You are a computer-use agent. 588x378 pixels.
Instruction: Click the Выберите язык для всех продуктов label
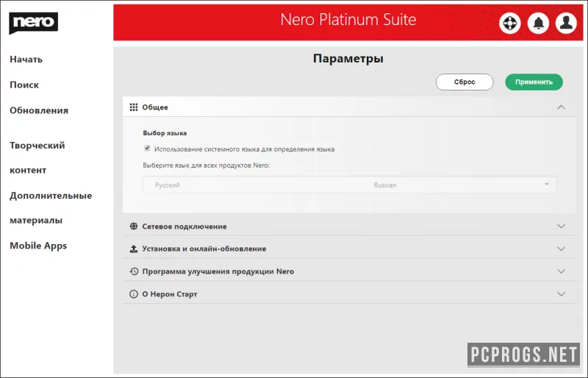click(206, 165)
